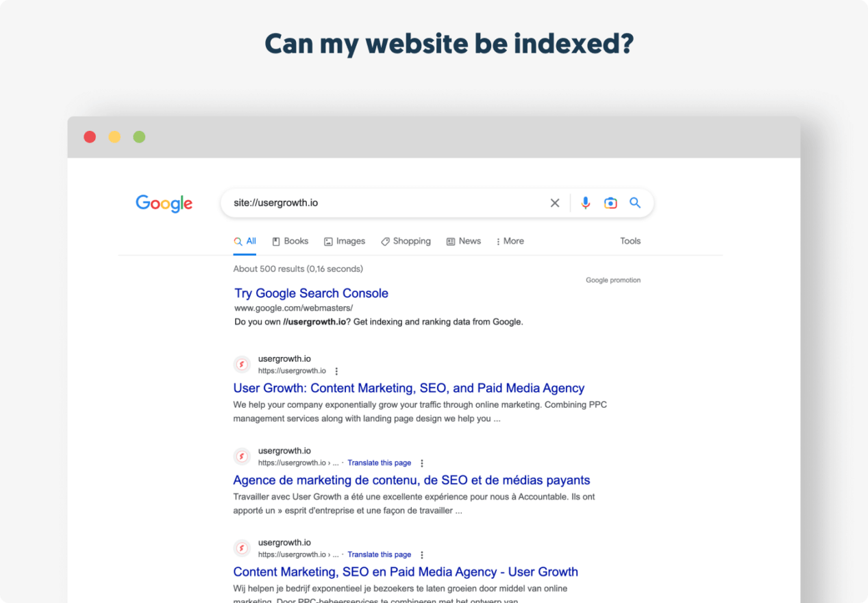Select the All search tab

[x=245, y=241]
